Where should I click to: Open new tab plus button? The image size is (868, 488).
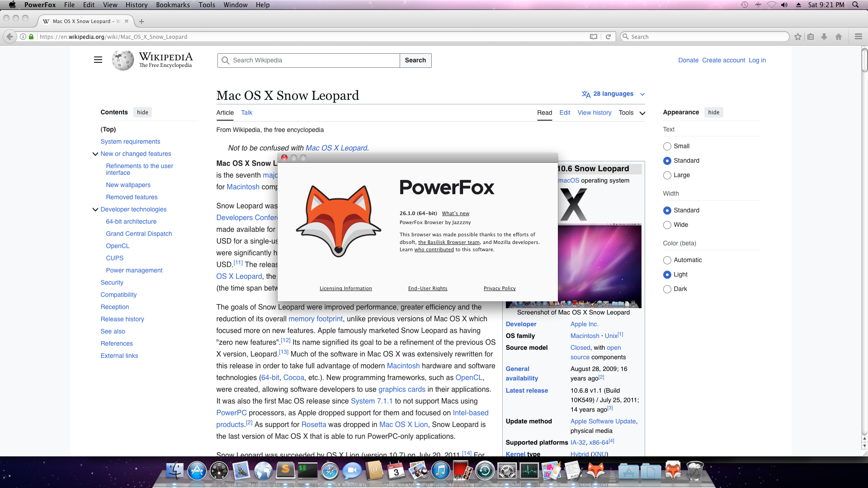tap(142, 21)
